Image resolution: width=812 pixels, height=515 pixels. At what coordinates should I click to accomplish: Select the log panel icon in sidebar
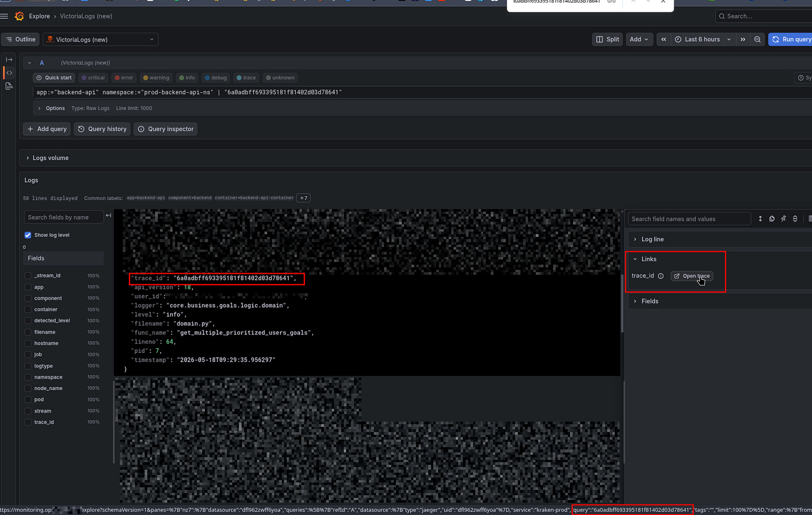click(9, 86)
